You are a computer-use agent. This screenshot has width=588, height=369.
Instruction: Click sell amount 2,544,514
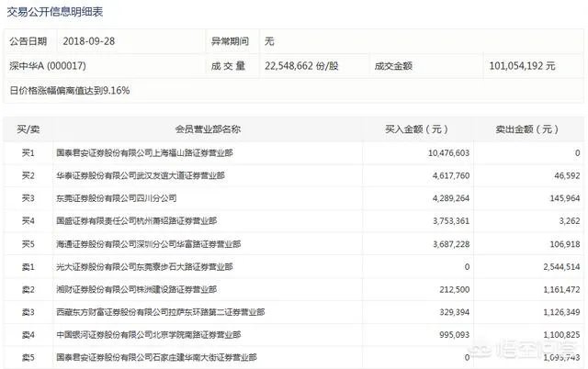coord(561,267)
